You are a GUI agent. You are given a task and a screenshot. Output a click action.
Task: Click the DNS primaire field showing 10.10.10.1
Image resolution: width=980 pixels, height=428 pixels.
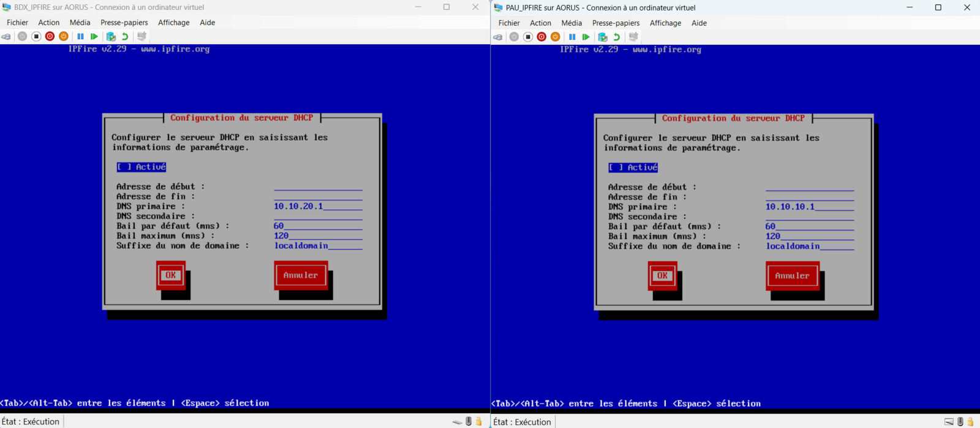point(809,207)
